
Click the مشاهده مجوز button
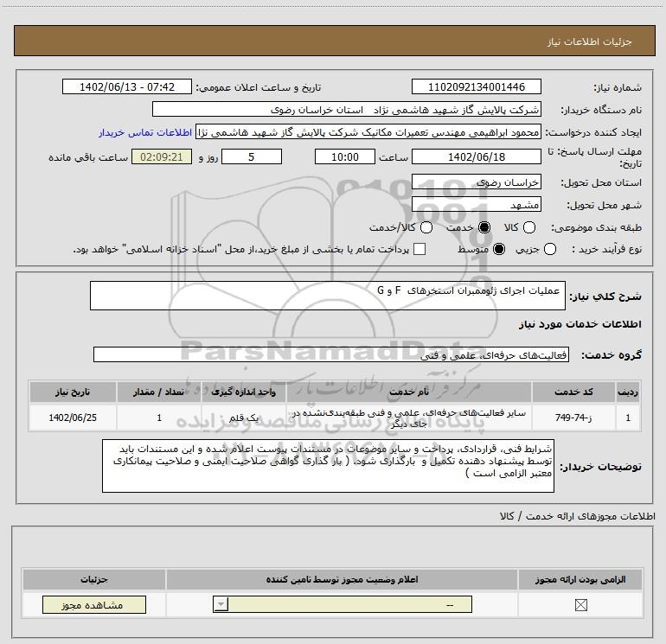[x=94, y=604]
